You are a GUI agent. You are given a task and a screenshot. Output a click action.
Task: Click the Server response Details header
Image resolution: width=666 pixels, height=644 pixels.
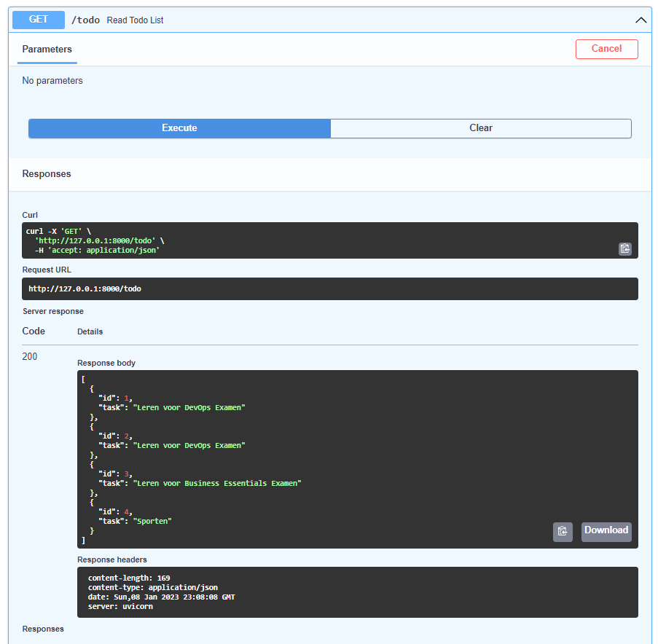(x=90, y=331)
